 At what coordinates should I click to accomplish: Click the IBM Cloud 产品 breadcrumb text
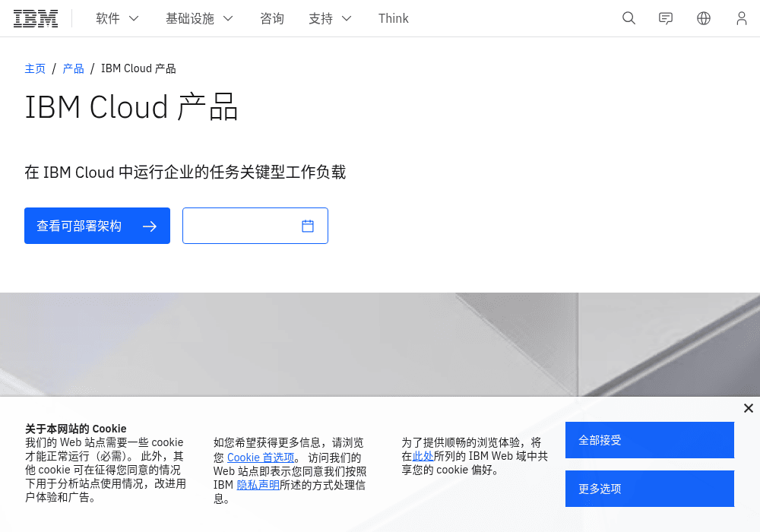point(138,69)
